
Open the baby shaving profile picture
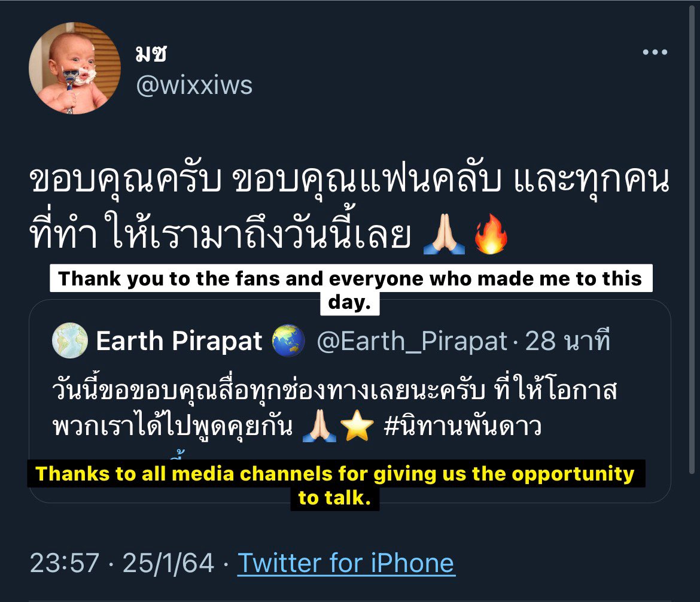pos(75,68)
